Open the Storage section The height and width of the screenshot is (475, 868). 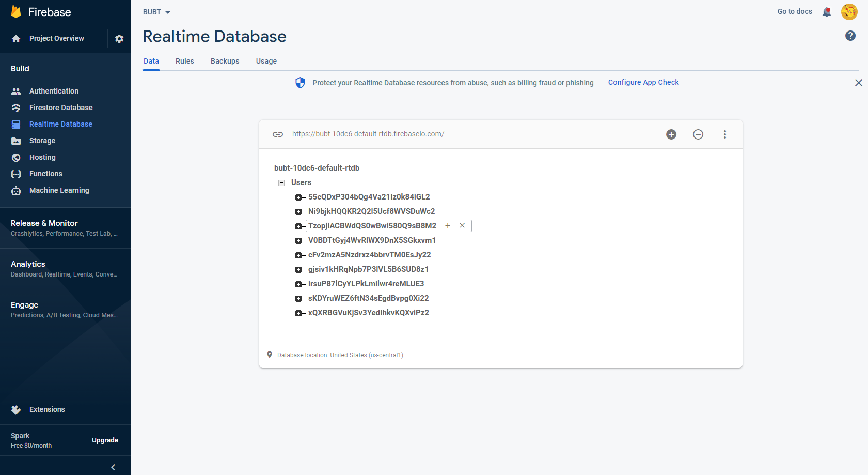pyautogui.click(x=42, y=141)
